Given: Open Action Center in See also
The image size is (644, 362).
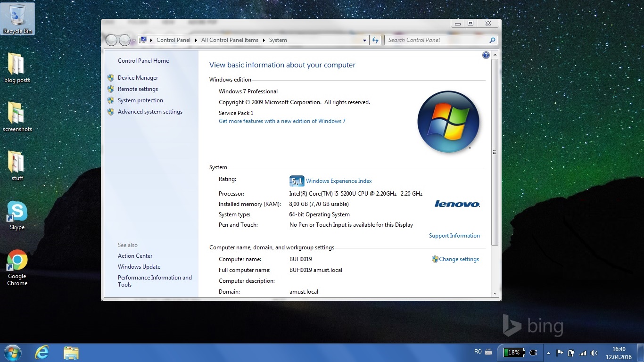Looking at the screenshot, I should [135, 256].
